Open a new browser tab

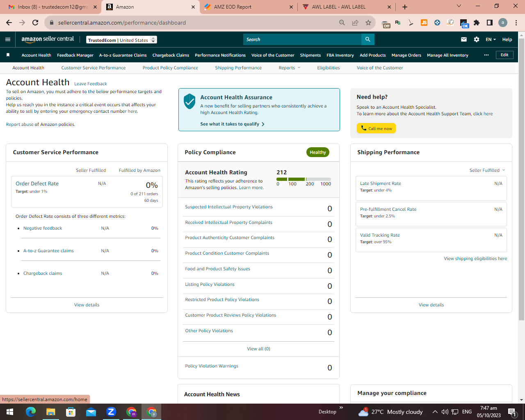coord(405,7)
